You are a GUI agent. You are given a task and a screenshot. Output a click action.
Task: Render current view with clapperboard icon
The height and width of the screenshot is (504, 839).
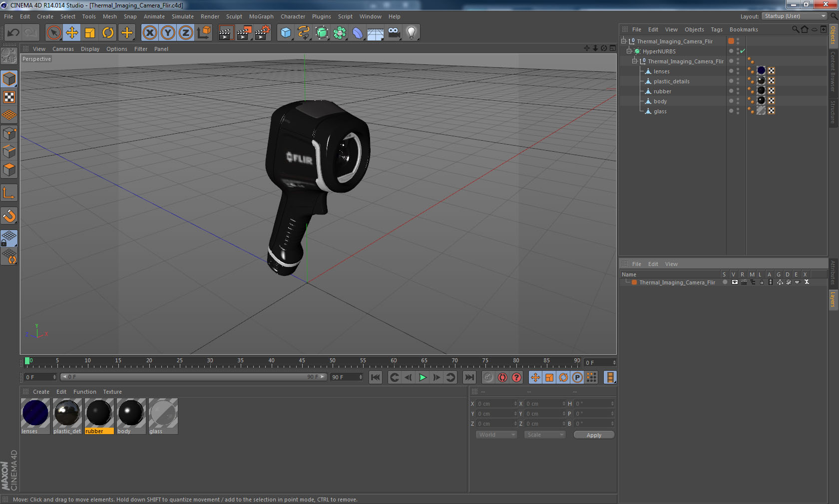click(226, 33)
